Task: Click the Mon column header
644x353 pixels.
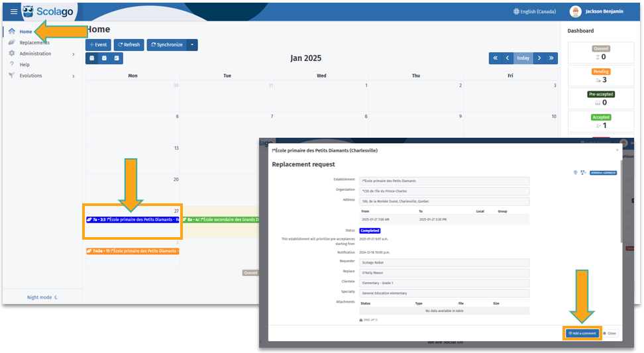Action: (133, 76)
